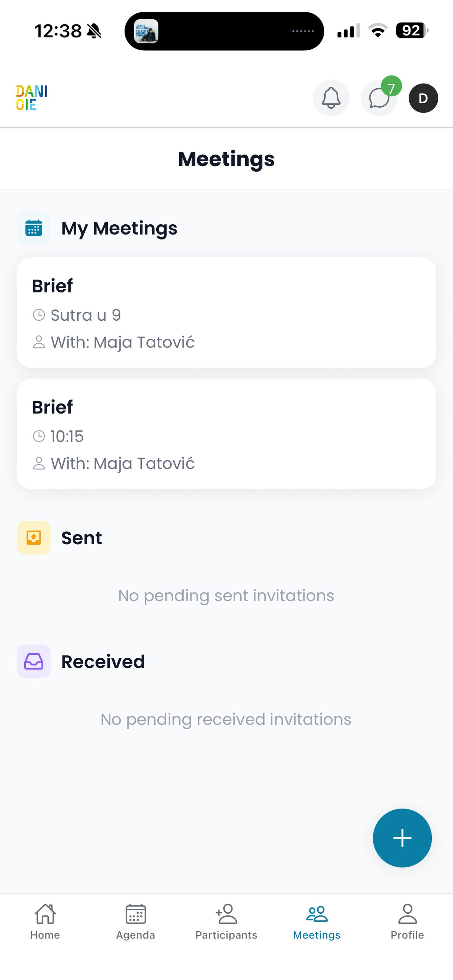Open the Brief meeting Sutra u 9
The width and height of the screenshot is (453, 980).
tap(226, 312)
